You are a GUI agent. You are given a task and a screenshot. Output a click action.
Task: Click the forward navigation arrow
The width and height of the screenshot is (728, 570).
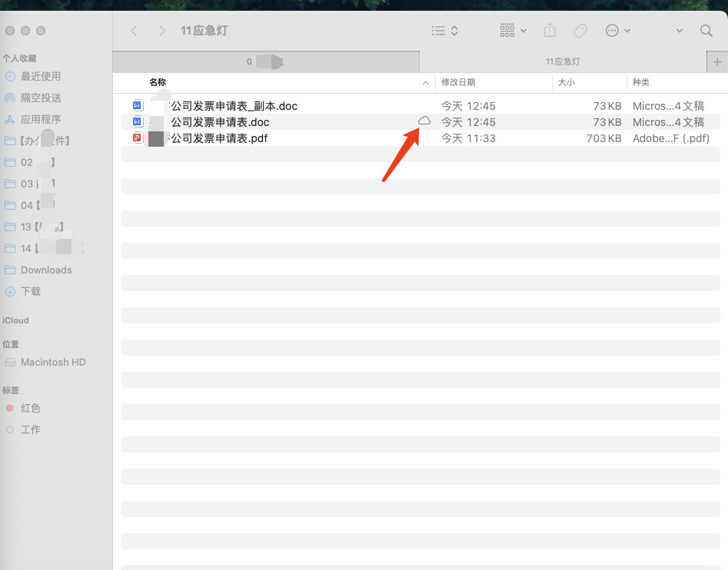coord(161,31)
